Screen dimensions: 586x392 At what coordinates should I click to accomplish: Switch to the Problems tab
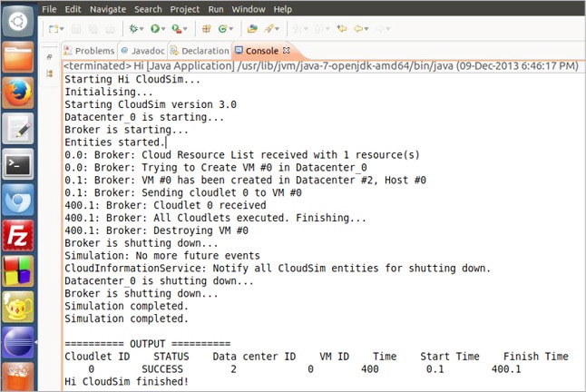click(93, 51)
